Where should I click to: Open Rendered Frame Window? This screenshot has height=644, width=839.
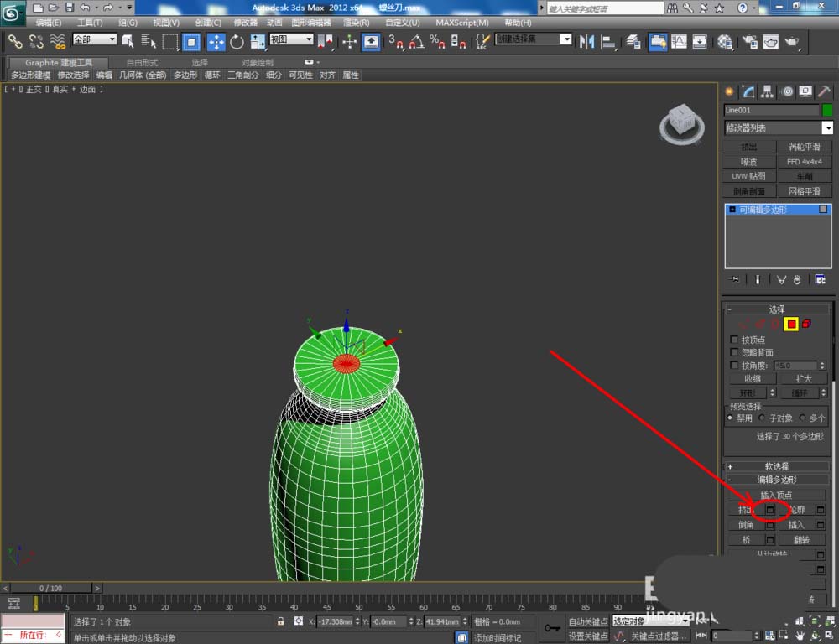point(771,41)
